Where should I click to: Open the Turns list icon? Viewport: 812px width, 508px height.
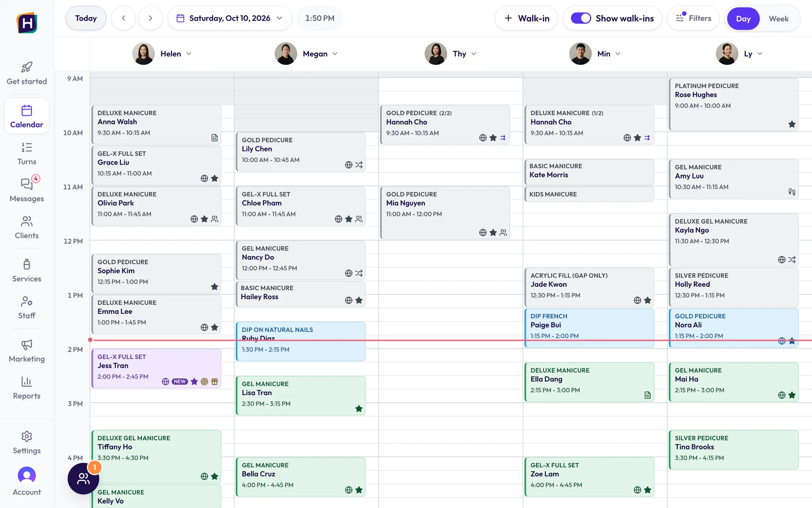(x=27, y=147)
